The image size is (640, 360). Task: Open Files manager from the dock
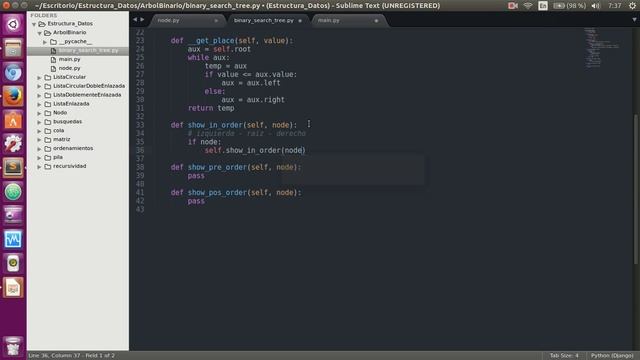13,49
